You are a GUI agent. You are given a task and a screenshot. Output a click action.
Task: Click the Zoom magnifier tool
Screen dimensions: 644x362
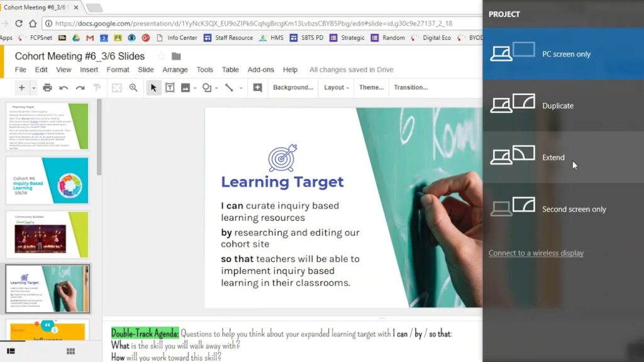pos(133,88)
